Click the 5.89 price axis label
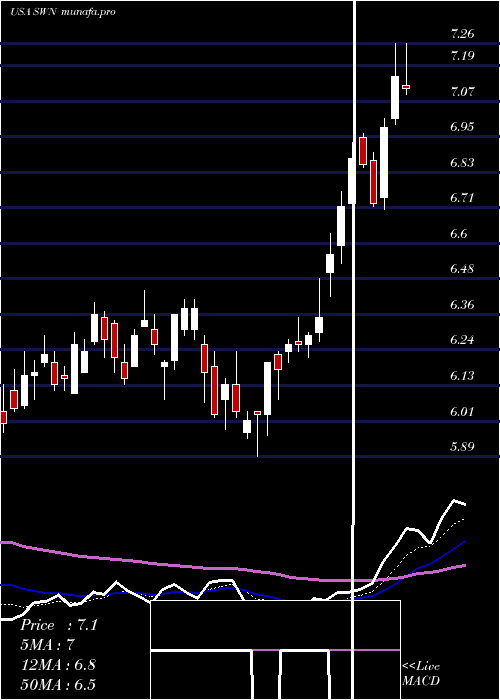 (x=462, y=446)
